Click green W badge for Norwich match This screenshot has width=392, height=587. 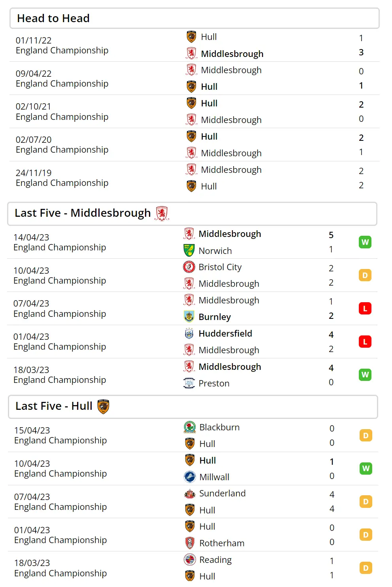(x=365, y=242)
